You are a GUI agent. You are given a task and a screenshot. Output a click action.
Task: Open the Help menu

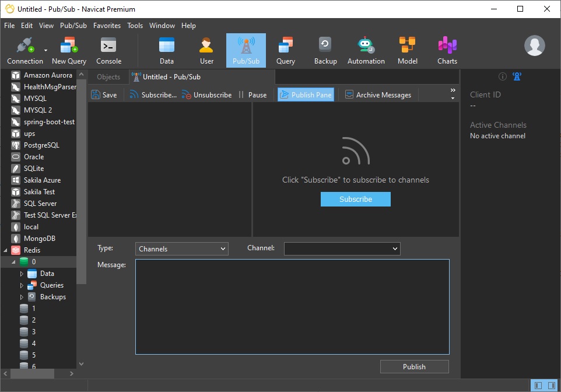click(188, 26)
